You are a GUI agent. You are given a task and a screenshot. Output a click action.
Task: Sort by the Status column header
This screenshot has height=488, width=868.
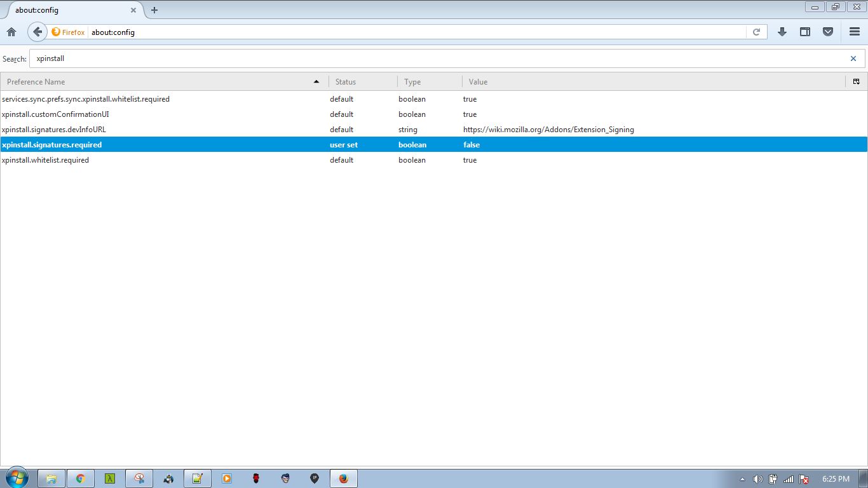coord(345,81)
